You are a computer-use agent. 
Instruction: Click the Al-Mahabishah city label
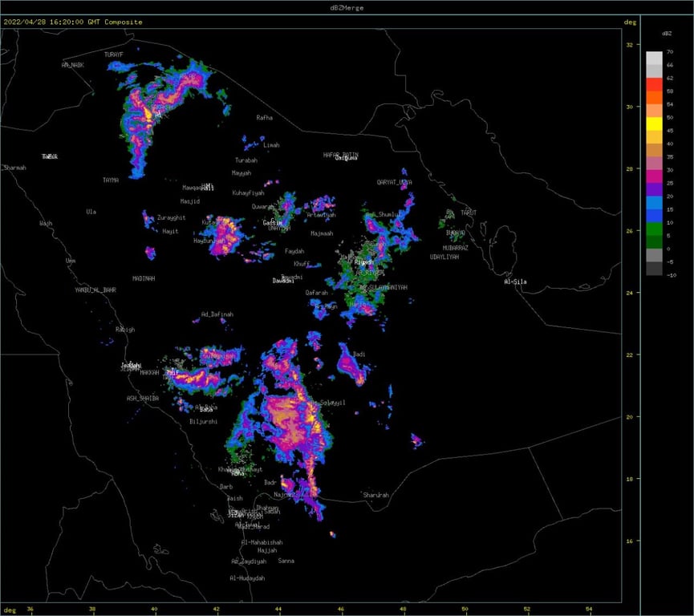click(262, 542)
